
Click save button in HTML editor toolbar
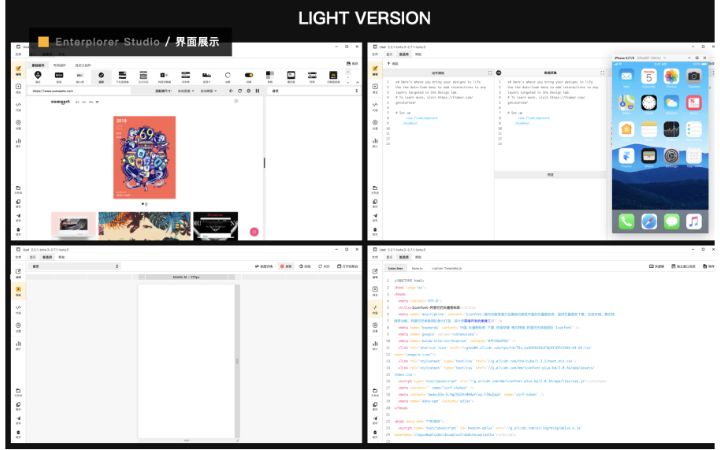click(x=709, y=266)
